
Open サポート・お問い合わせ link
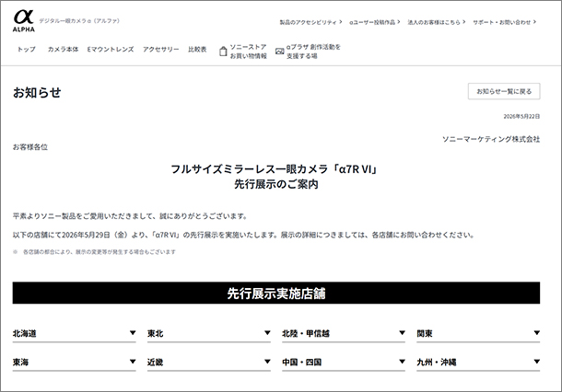[504, 22]
